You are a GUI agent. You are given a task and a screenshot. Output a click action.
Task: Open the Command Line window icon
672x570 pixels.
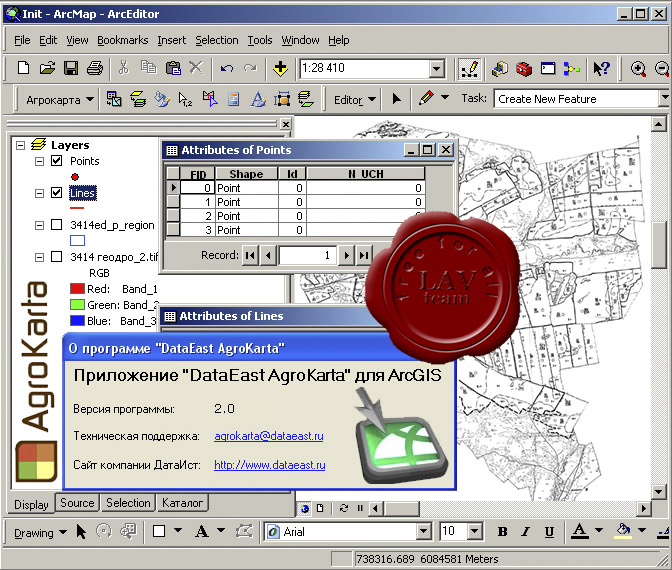point(548,69)
